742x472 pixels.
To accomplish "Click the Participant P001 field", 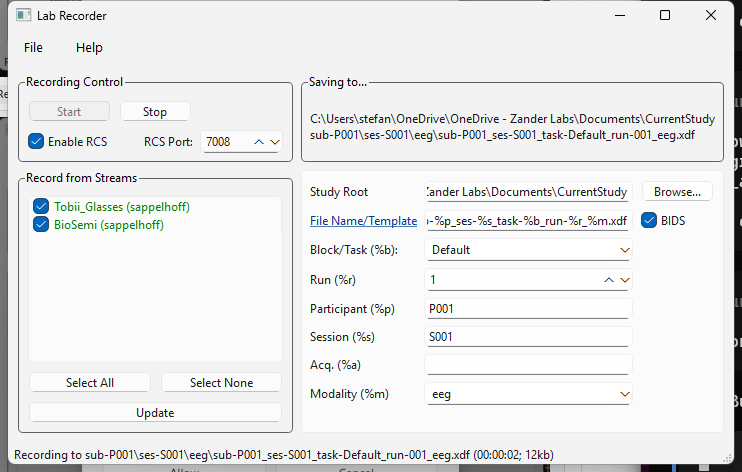I will point(529,309).
